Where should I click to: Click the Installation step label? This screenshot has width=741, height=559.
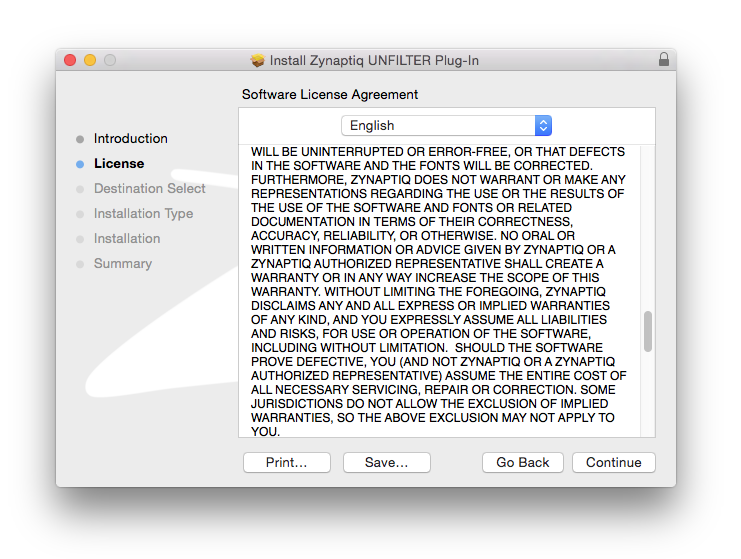(x=127, y=239)
